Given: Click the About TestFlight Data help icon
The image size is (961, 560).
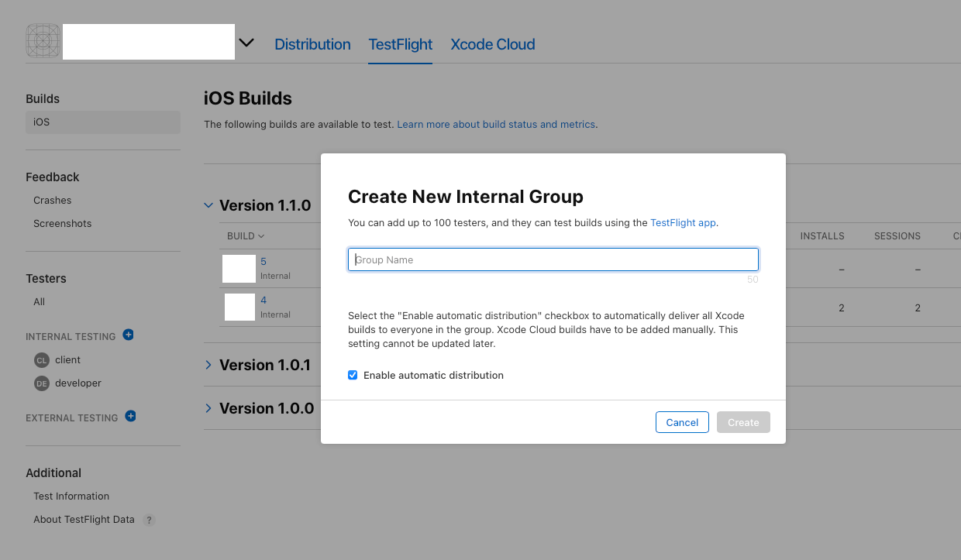Looking at the screenshot, I should click(x=149, y=520).
